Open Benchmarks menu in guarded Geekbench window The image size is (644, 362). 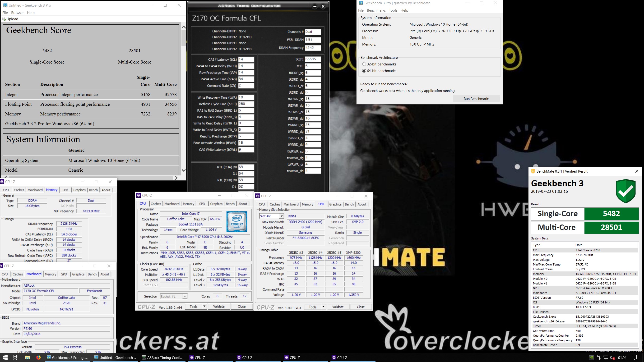coord(376,10)
